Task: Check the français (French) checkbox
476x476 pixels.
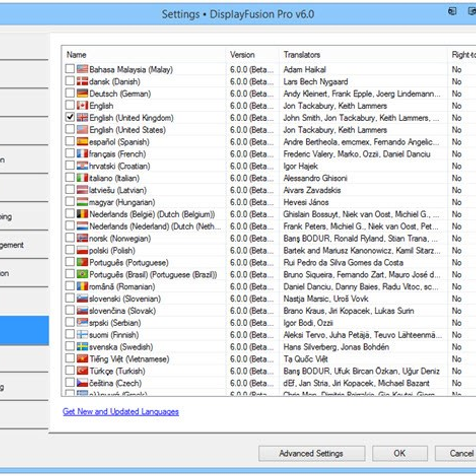Action: click(70, 153)
